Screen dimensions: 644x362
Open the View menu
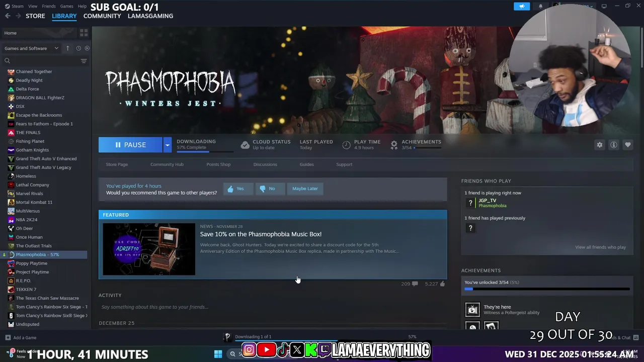point(33,6)
